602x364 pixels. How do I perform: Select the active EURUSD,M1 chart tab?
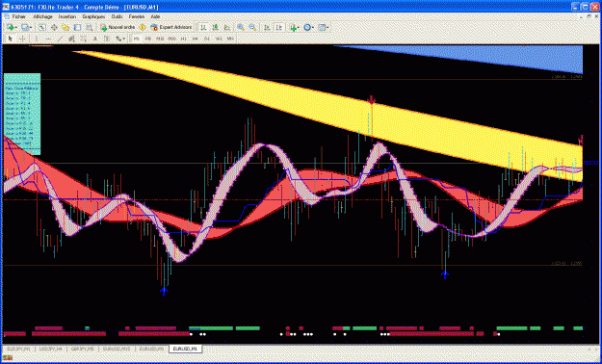(x=186, y=349)
